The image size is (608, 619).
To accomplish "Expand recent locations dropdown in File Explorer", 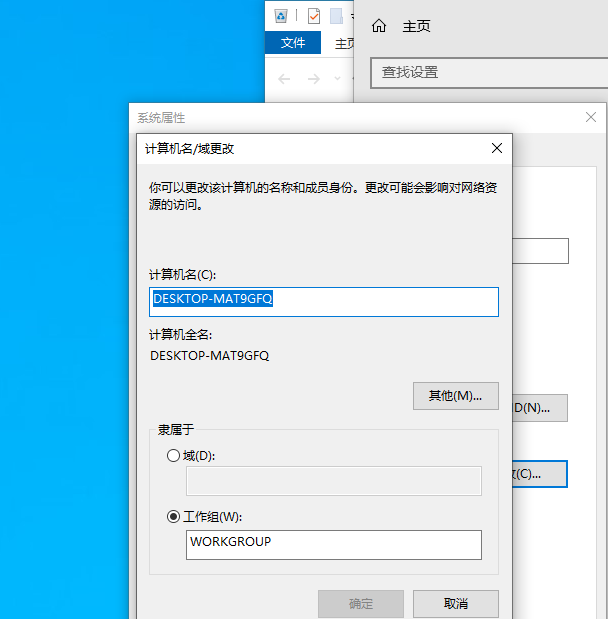I will point(337,79).
